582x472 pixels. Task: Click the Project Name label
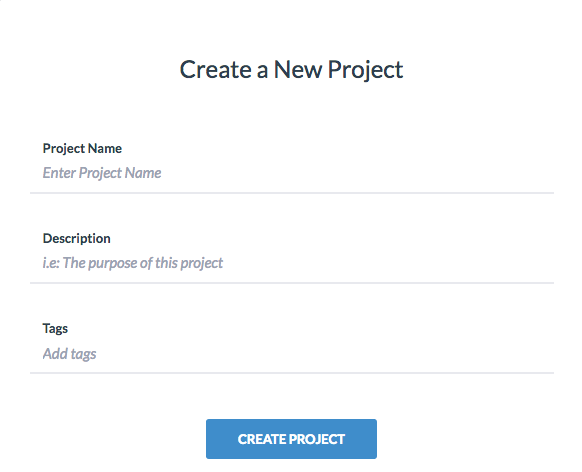(x=82, y=149)
